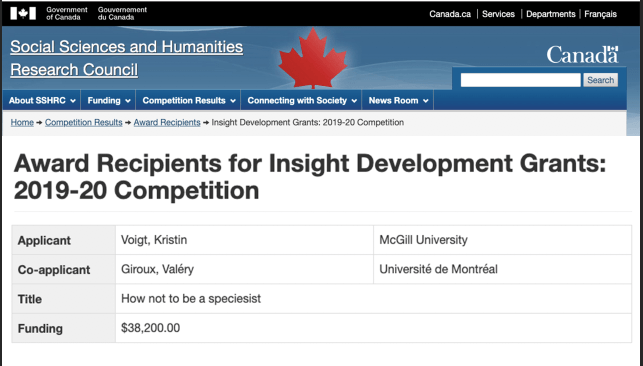Expand the Funding menu

coord(109,100)
